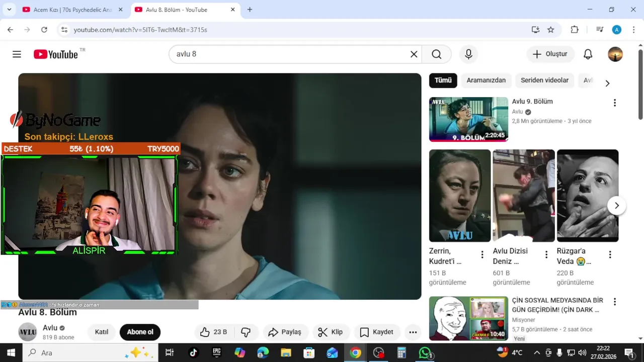644x362 pixels.
Task: Advance the shorts shelf with next arrow
Action: pyautogui.click(x=616, y=206)
